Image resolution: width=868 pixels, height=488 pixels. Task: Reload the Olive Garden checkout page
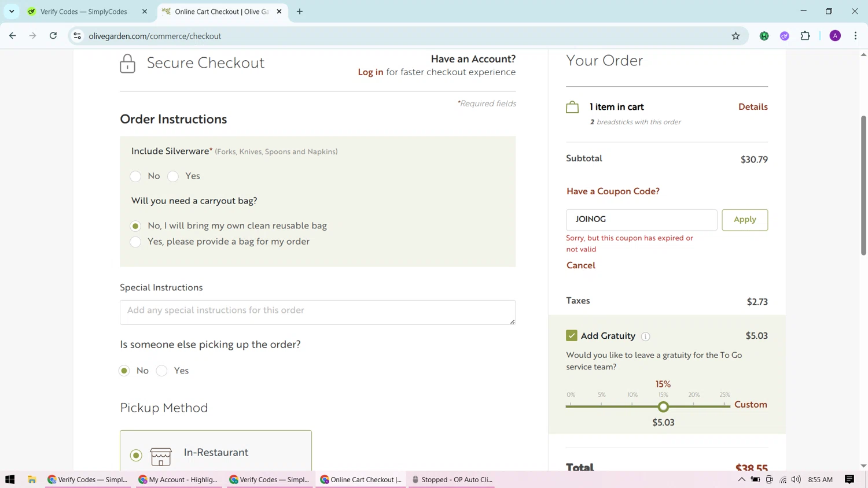click(x=53, y=36)
